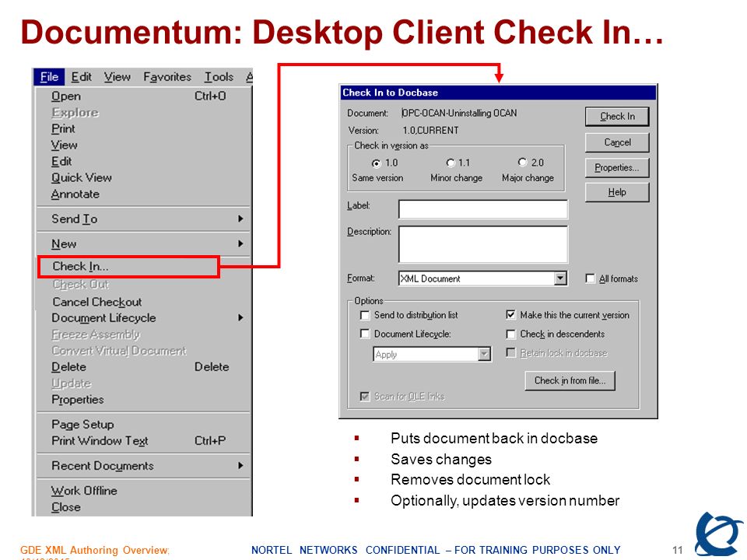
Task: Toggle Make this the current version checkbox
Action: click(x=510, y=315)
